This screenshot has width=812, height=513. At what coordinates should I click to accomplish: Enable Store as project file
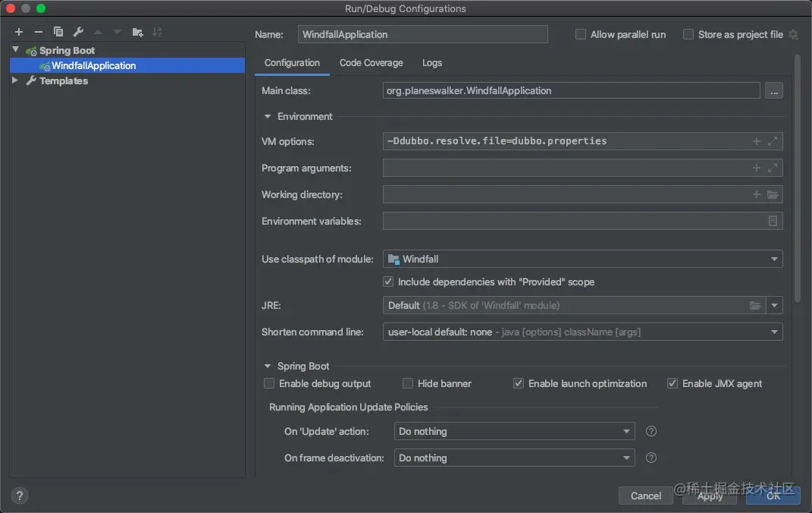click(688, 34)
